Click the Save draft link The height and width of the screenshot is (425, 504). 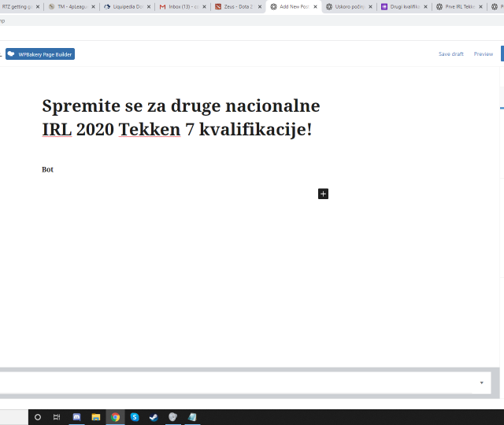[x=450, y=54]
